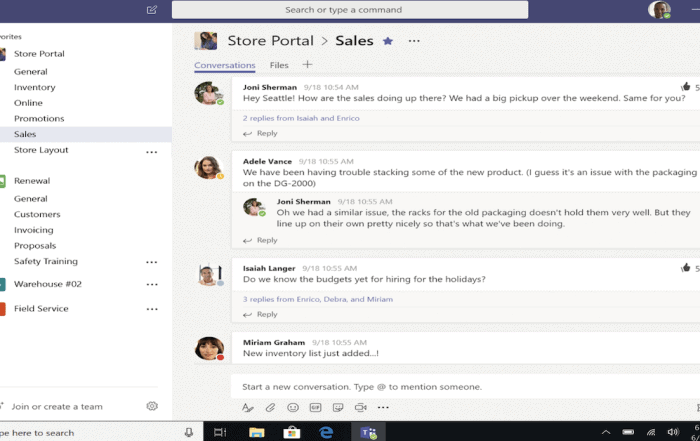This screenshot has width=700, height=441.
Task: Select Store Portal team in sidebar
Action: coord(39,54)
